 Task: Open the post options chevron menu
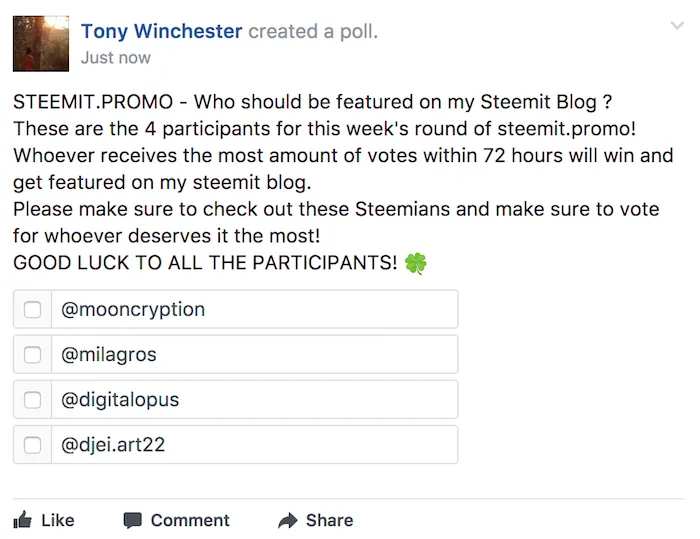(x=677, y=26)
